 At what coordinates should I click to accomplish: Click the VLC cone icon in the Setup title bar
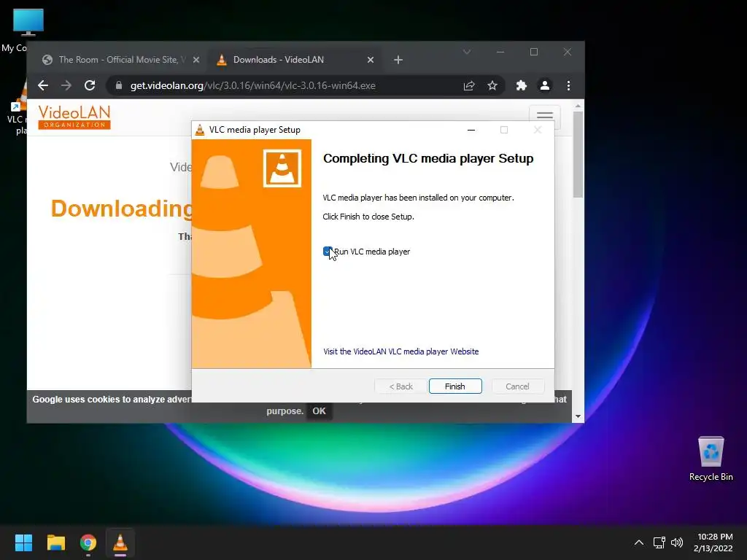pos(200,130)
